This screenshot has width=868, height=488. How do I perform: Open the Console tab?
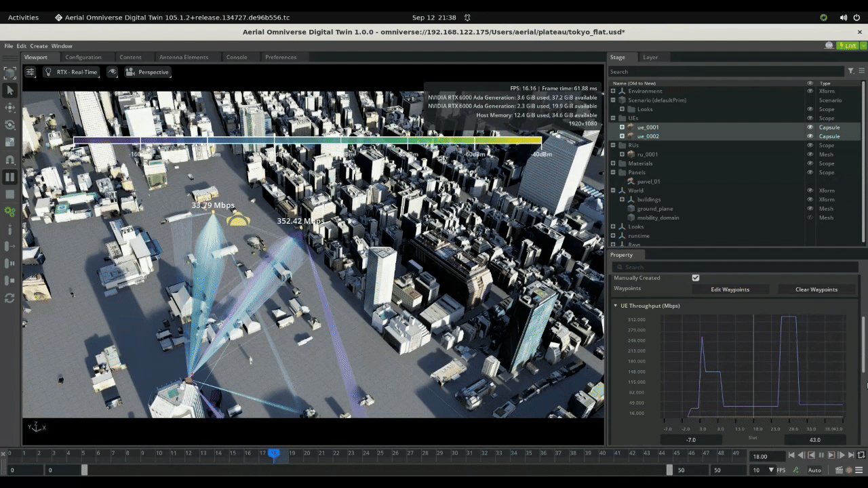pyautogui.click(x=237, y=57)
